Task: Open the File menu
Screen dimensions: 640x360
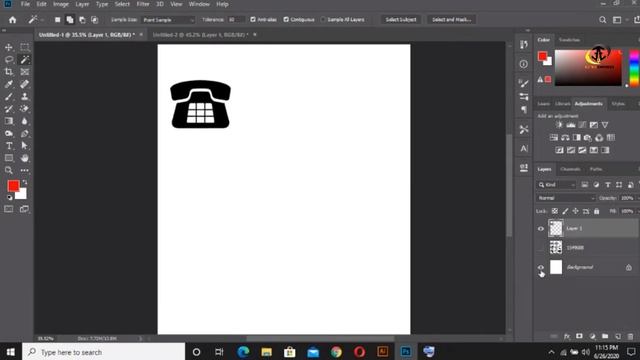Action: (25, 4)
